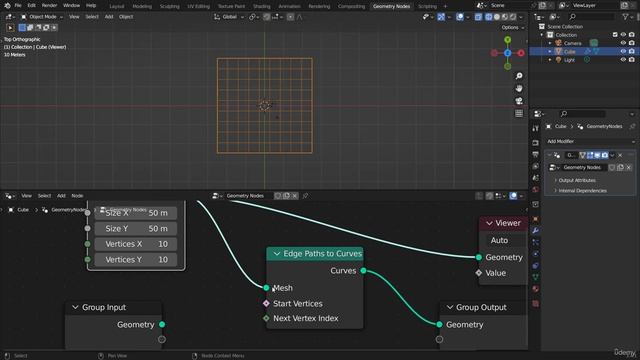Open the Add Modifier dropdown
The width and height of the screenshot is (640, 360).
(591, 141)
